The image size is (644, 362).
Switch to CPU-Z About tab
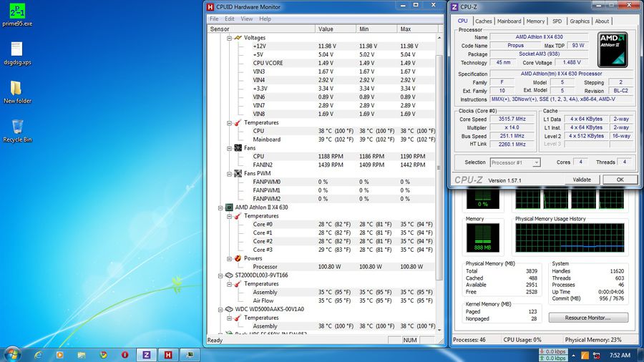click(602, 21)
